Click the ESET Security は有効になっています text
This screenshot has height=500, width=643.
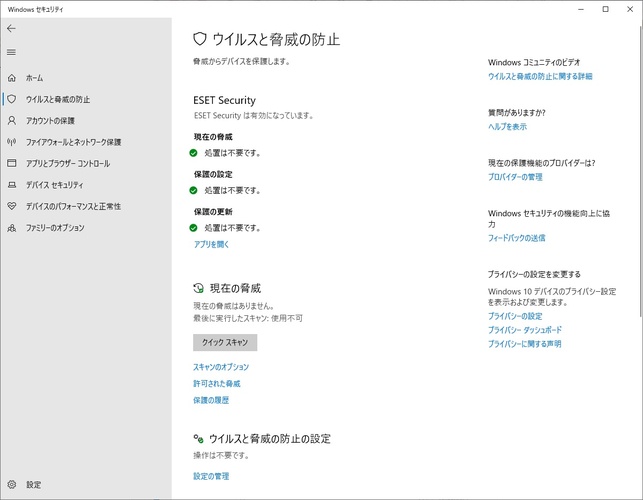click(253, 116)
